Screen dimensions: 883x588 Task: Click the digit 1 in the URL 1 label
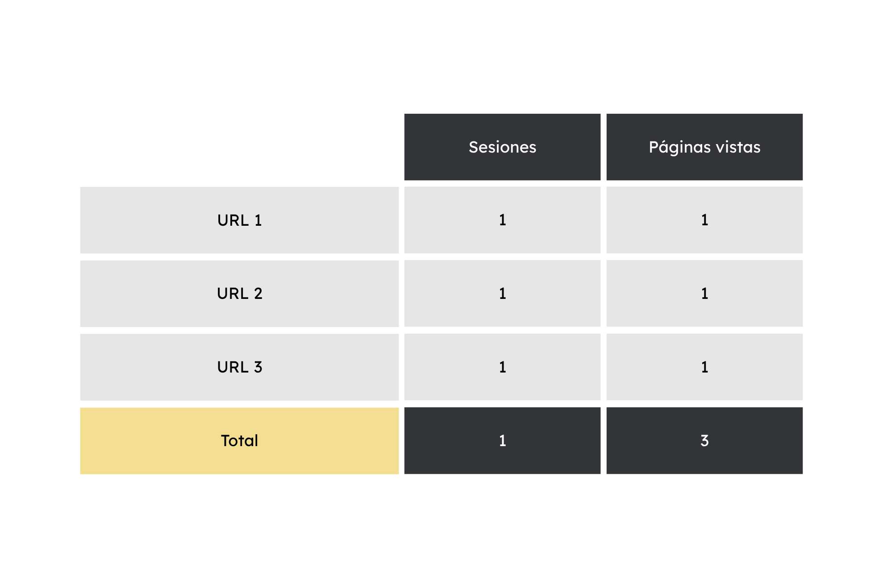258,220
